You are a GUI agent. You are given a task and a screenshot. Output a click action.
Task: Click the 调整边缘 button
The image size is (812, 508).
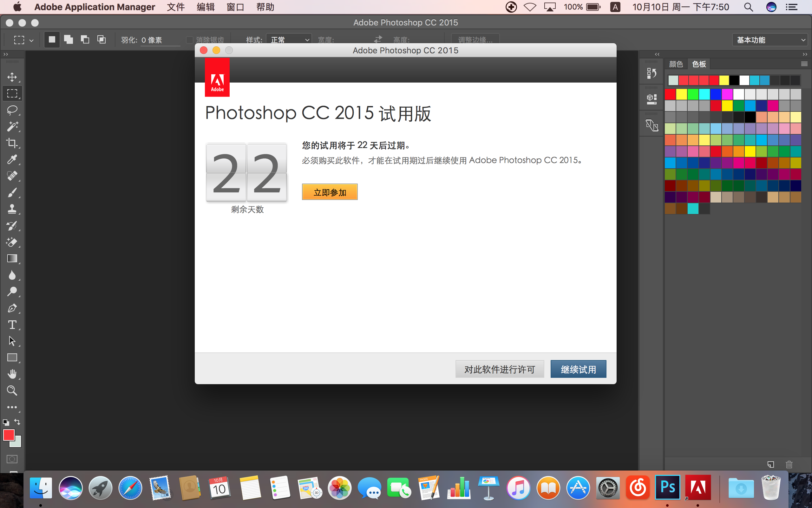tap(475, 40)
